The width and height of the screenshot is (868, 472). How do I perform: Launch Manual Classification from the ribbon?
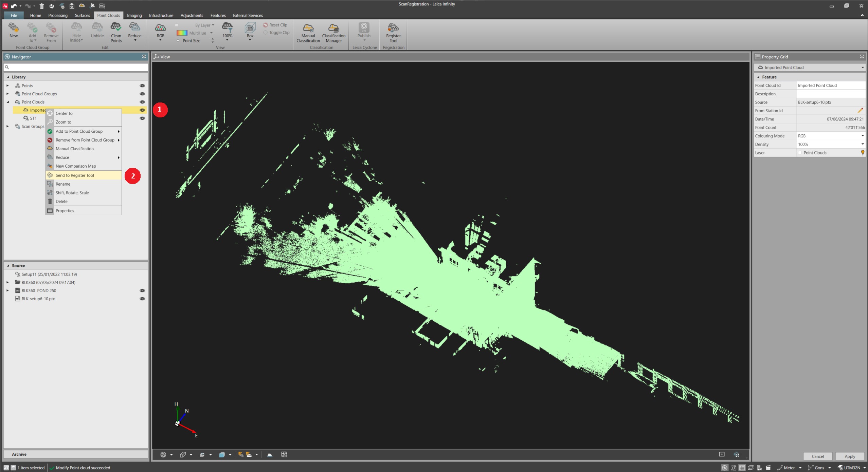tap(308, 33)
